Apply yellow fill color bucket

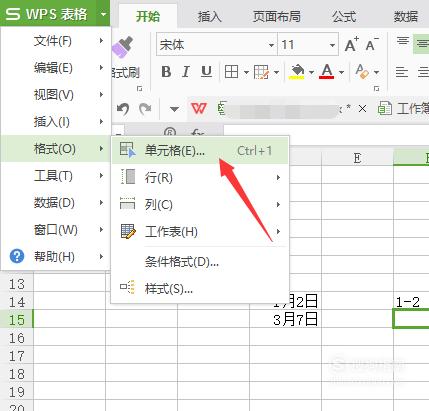(298, 72)
